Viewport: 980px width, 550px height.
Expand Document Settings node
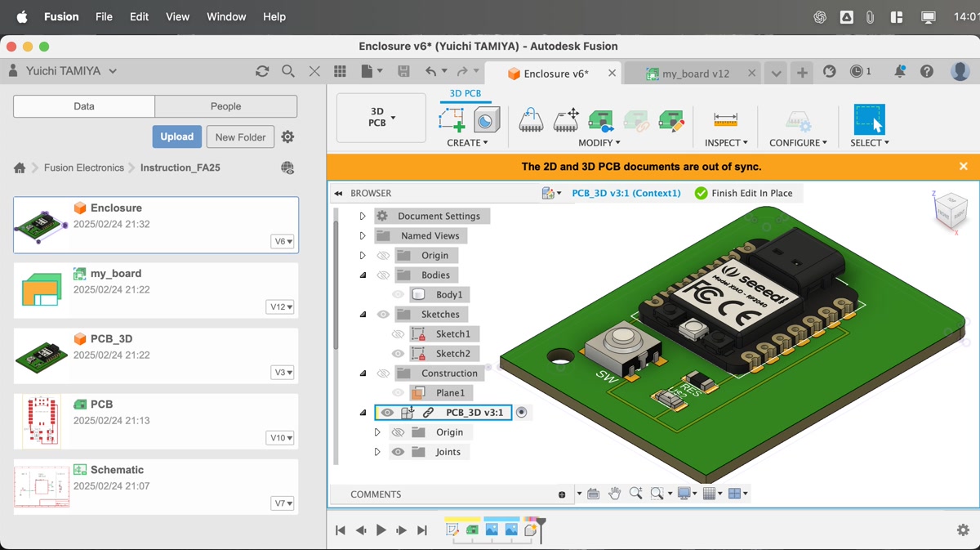tap(363, 216)
